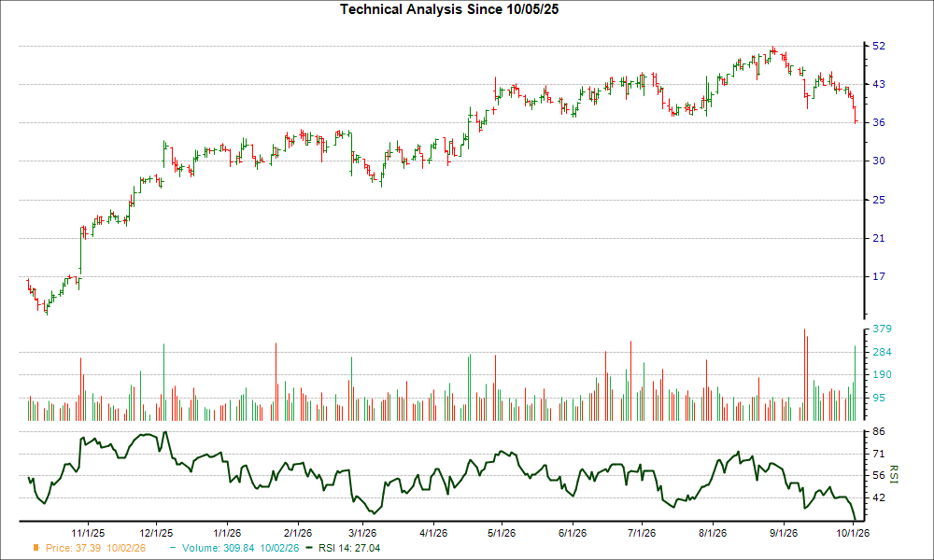Viewport: 934px width, 560px height.
Task: Click the 25 price axis label
Action: tap(879, 200)
